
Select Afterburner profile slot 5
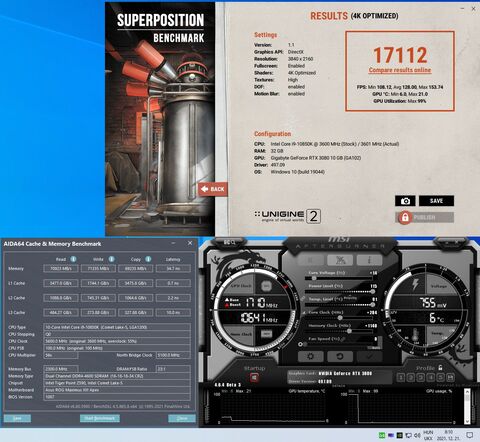pos(440,377)
